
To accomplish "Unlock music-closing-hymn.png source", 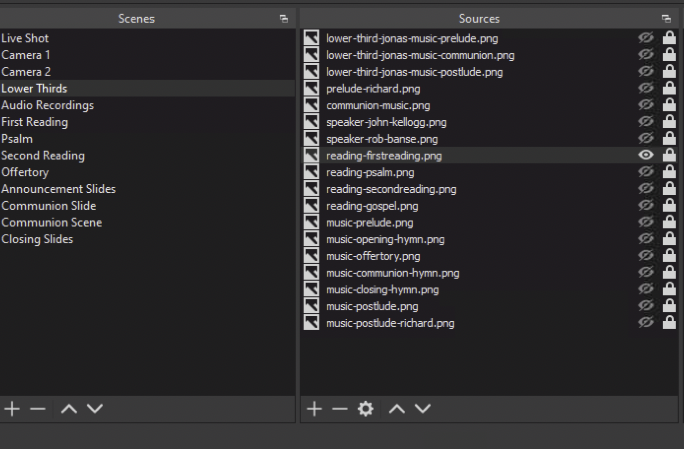I will click(x=669, y=289).
